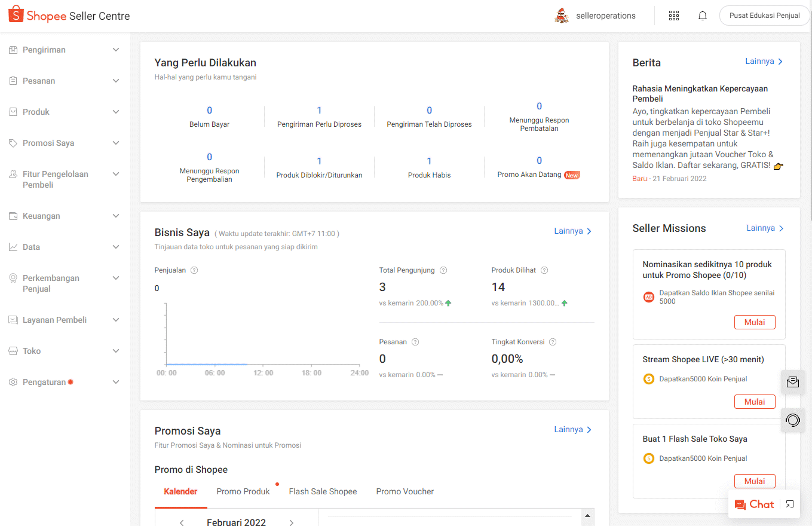Click Pengiriman Perlu Diproses count

(319, 111)
